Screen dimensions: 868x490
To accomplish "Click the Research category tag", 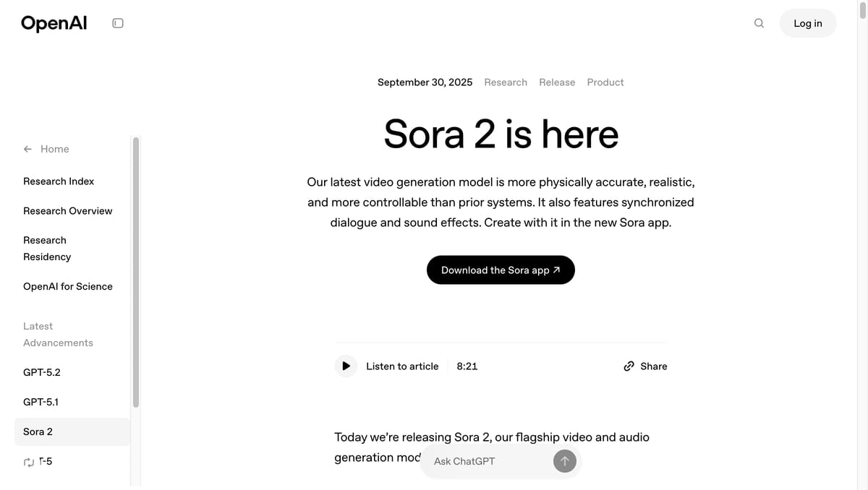I will tap(506, 82).
